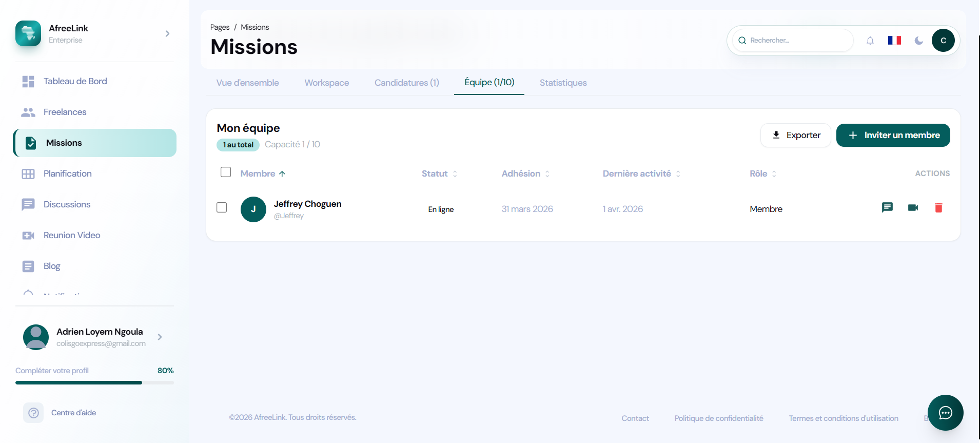Click the Exporter button
The image size is (980, 443).
point(796,135)
